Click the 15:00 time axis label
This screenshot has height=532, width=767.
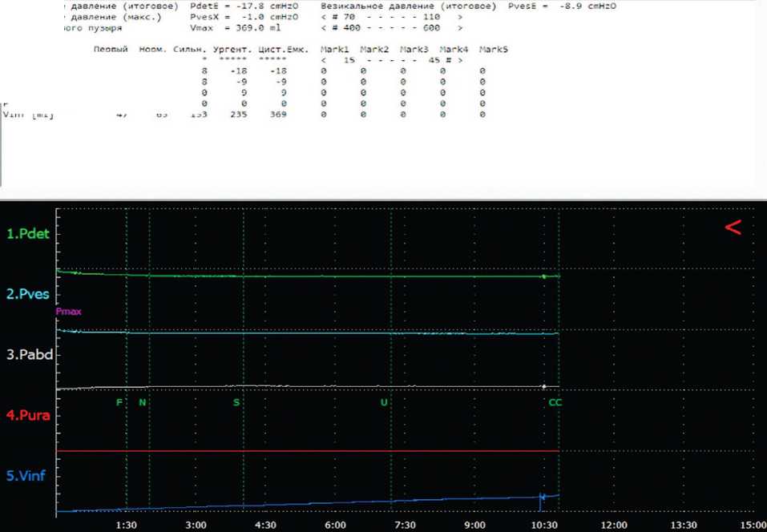tap(753, 524)
